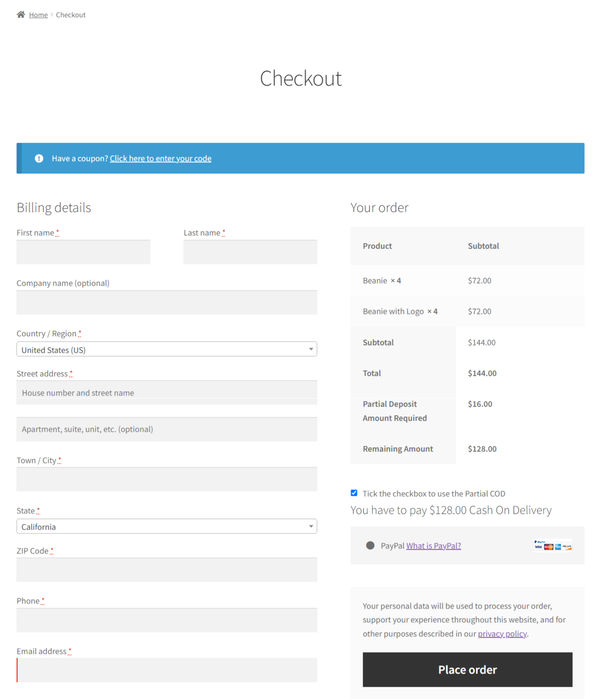Screen dimensions: 600x700
Task: Click the street address field
Action: point(167,392)
